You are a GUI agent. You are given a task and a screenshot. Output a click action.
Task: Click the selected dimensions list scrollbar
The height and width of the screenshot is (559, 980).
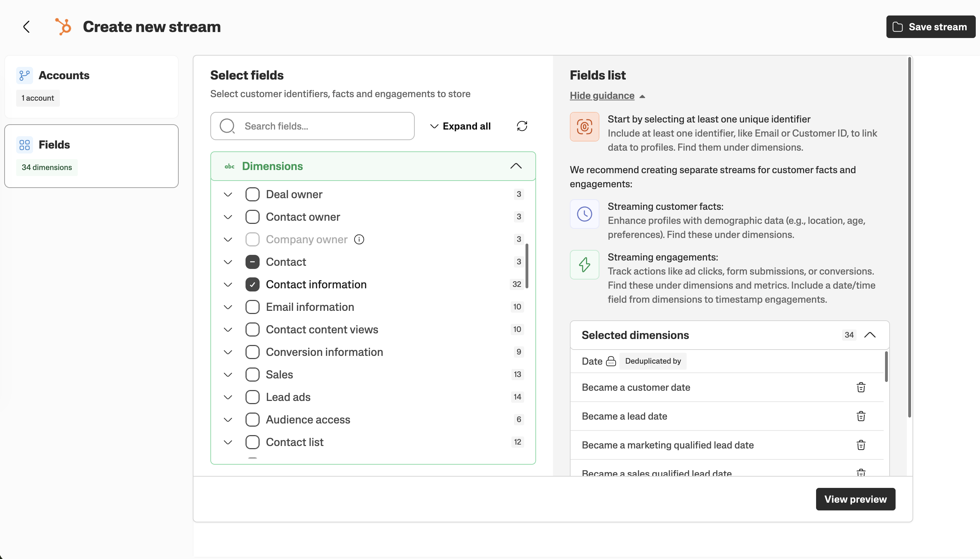pos(886,366)
